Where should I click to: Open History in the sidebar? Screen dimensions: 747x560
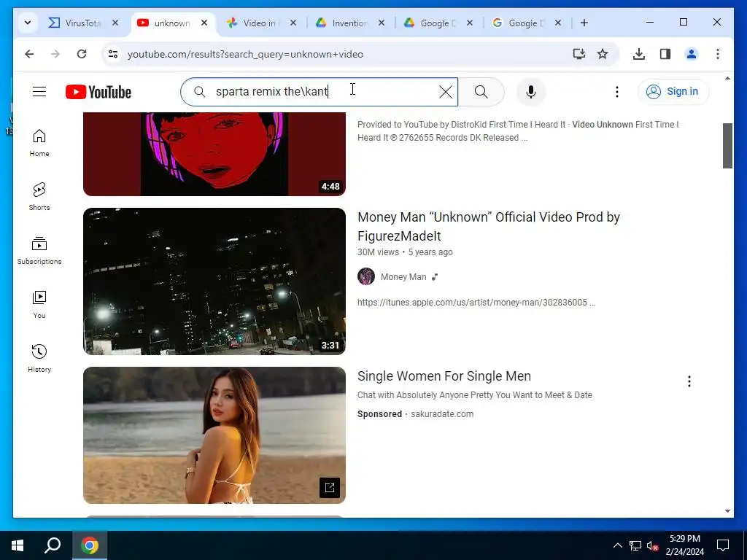(x=39, y=359)
